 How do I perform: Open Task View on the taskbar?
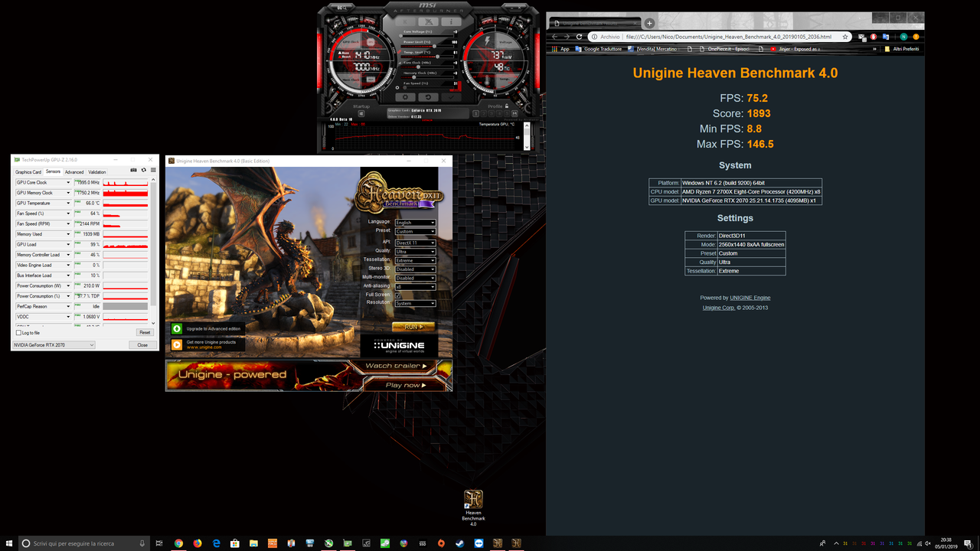click(x=159, y=543)
